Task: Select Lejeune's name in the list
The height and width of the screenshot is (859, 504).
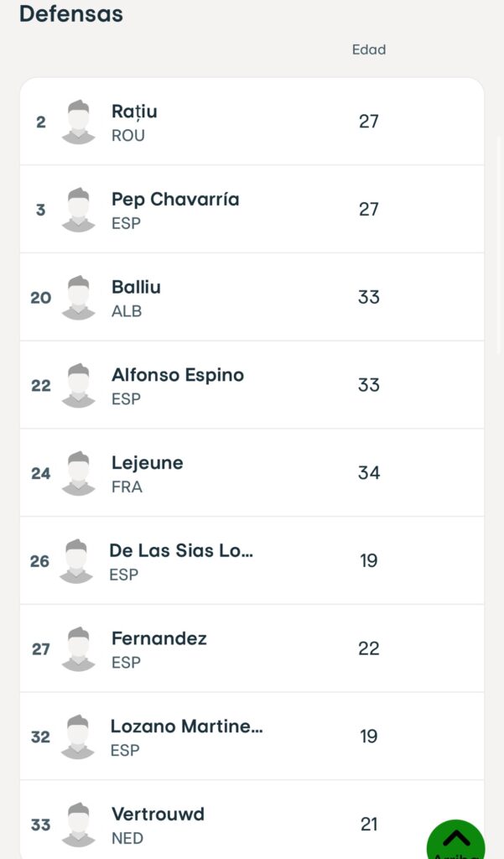Action: 147,463
